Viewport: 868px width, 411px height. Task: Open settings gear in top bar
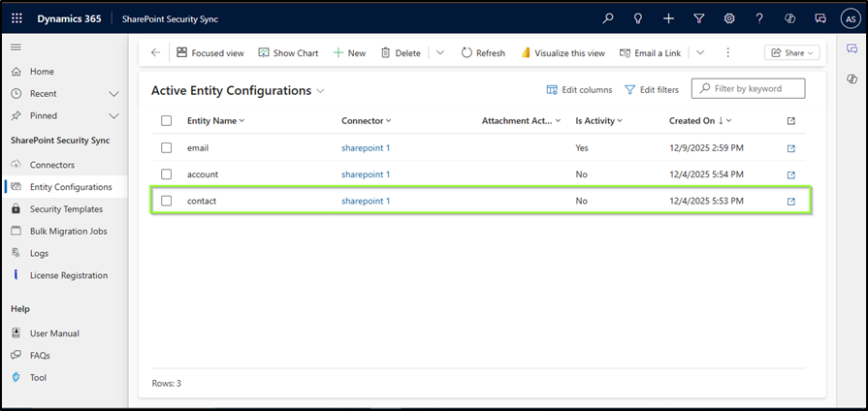point(728,18)
